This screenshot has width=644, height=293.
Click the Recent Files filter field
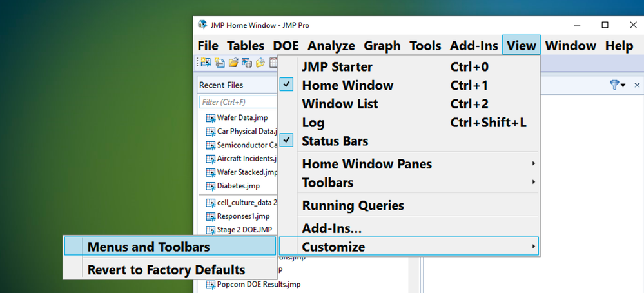(239, 102)
